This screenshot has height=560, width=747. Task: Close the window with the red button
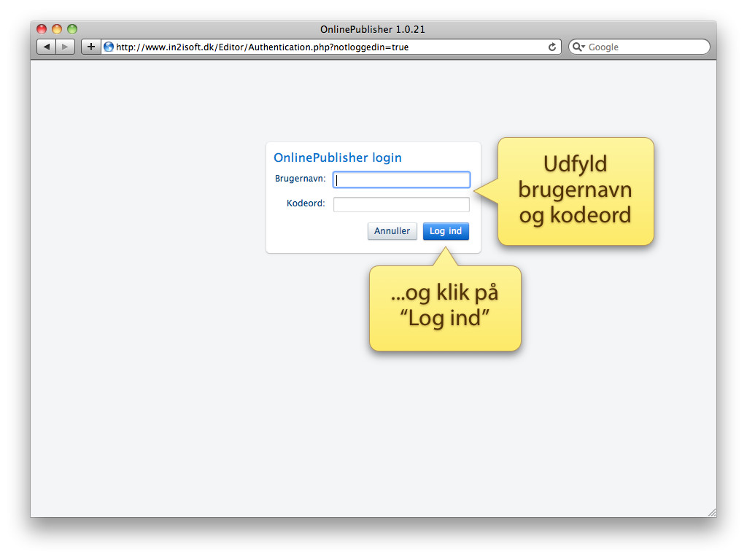point(42,29)
